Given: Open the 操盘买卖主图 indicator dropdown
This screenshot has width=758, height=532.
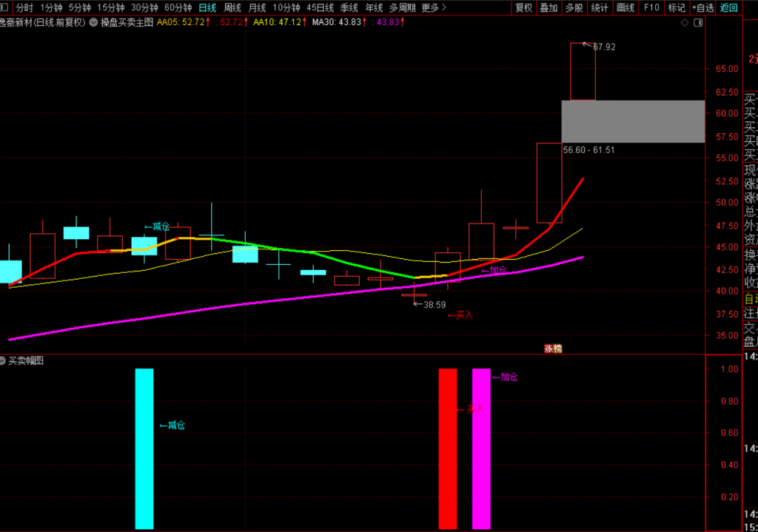Looking at the screenshot, I should (x=93, y=22).
